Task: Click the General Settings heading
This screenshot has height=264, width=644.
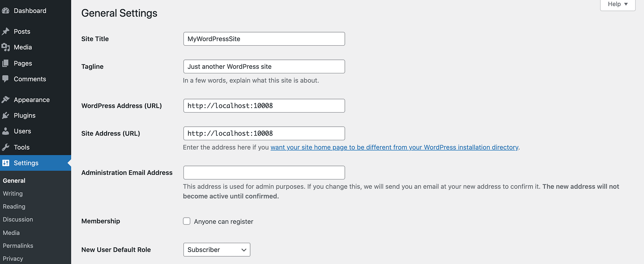Action: [x=119, y=13]
